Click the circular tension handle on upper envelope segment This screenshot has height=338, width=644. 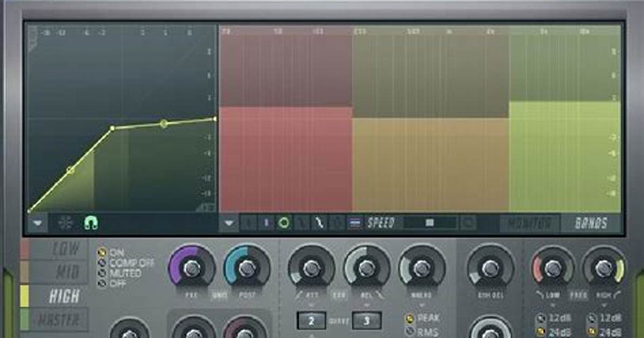(x=164, y=123)
